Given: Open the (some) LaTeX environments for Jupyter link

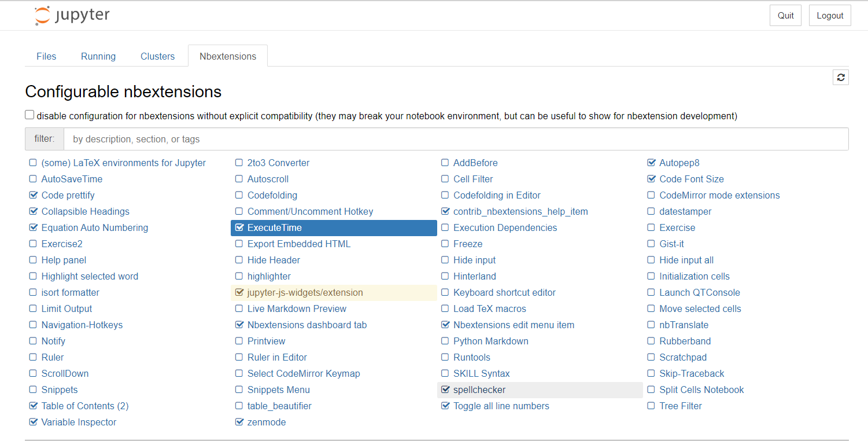Looking at the screenshot, I should click(x=124, y=163).
